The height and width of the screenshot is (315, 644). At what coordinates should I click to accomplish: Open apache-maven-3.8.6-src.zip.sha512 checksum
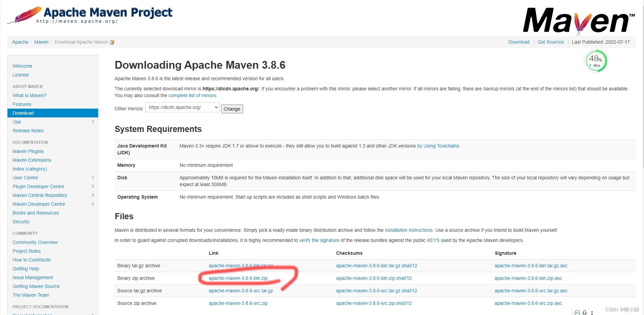pos(374,303)
